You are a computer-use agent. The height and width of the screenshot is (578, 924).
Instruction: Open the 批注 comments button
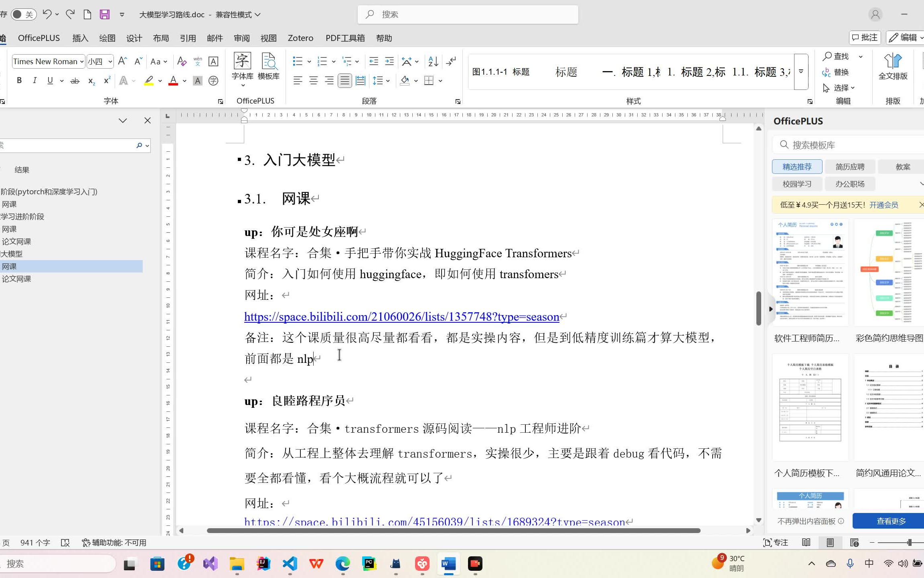pyautogui.click(x=865, y=38)
